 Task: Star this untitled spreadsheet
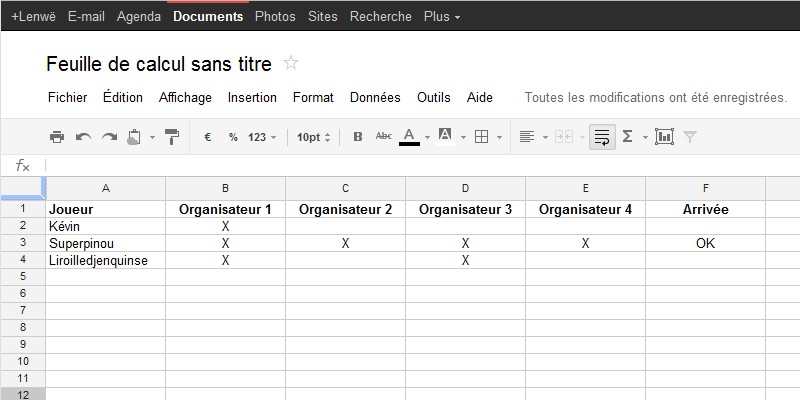(291, 63)
